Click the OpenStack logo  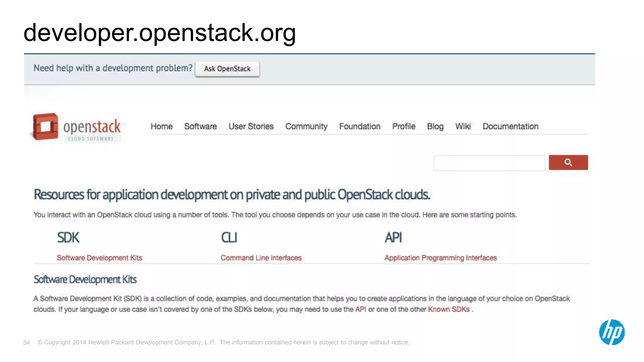(78, 127)
